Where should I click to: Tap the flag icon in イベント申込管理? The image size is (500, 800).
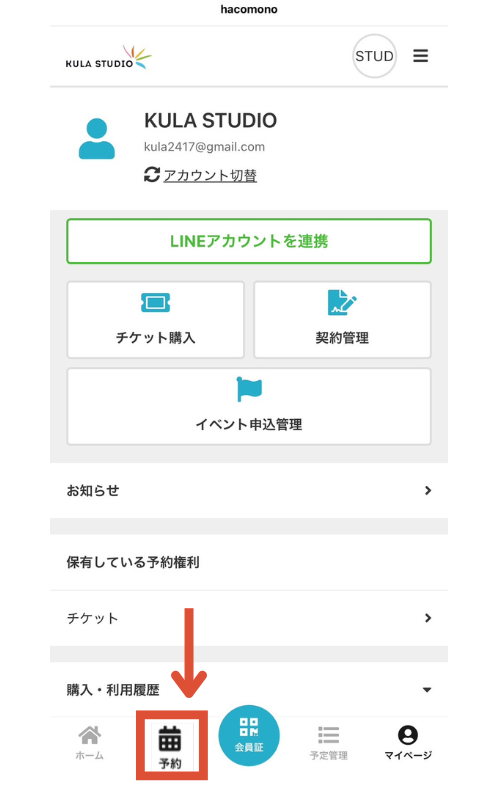coord(249,389)
